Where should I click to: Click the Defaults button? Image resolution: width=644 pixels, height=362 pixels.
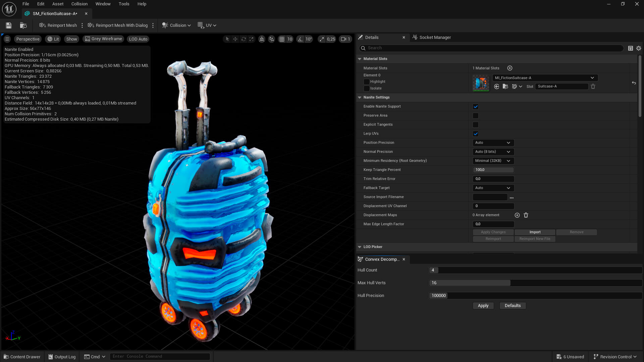pos(513,306)
